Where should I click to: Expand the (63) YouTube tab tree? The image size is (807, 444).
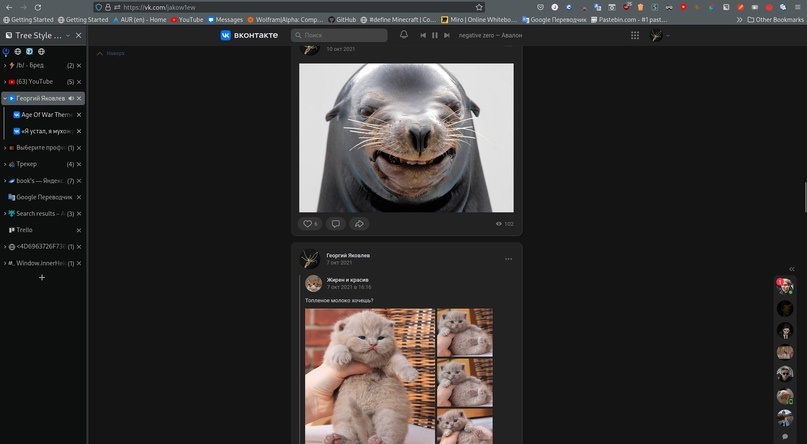(x=5, y=82)
